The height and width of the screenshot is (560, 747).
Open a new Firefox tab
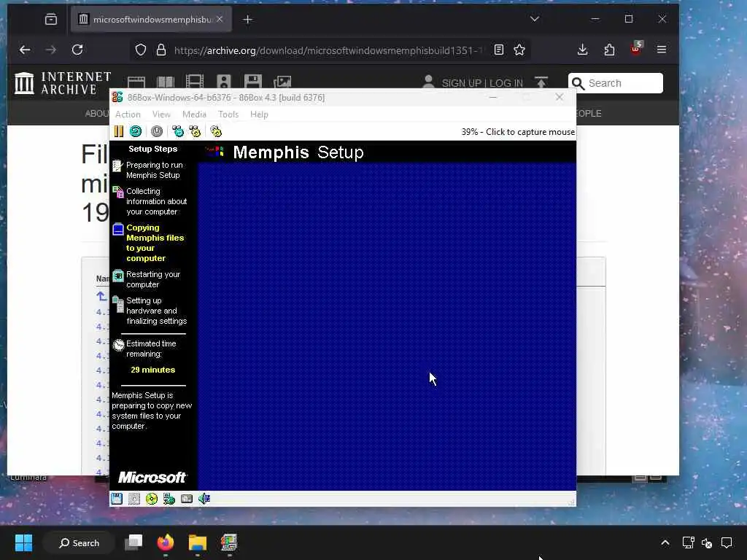[x=248, y=20]
